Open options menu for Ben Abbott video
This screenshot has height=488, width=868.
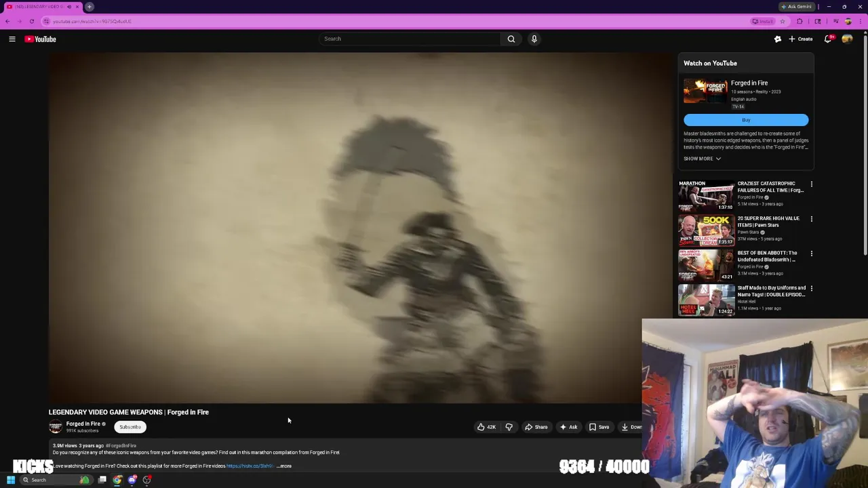[x=811, y=253]
